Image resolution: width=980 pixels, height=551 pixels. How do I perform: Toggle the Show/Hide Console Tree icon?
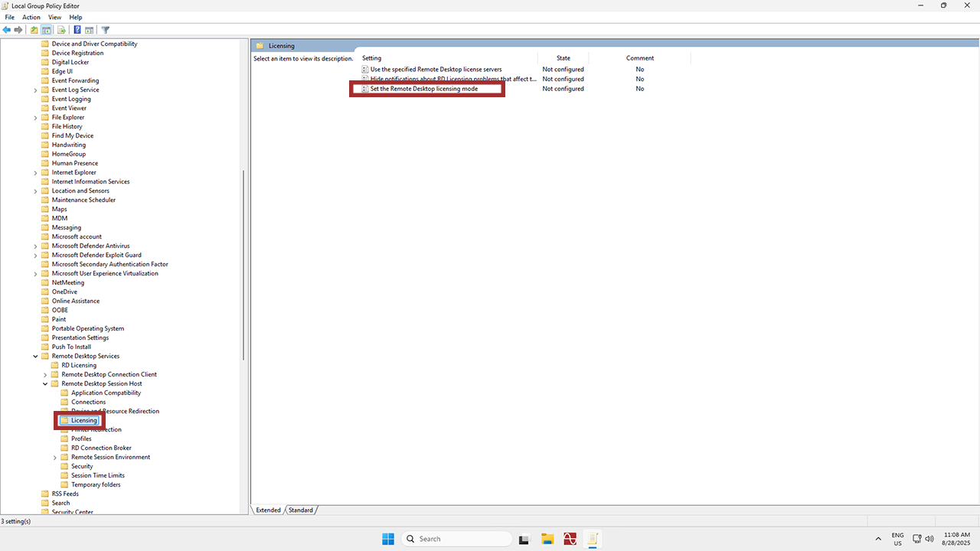pos(47,30)
